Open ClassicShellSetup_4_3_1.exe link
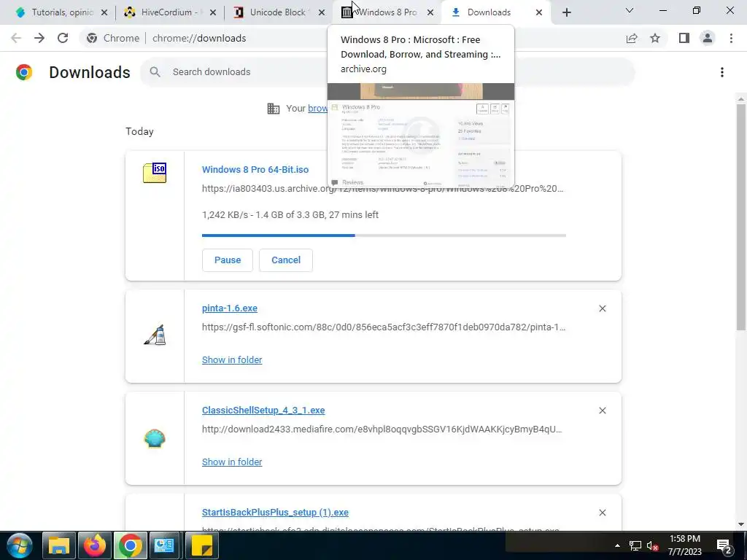 263,410
